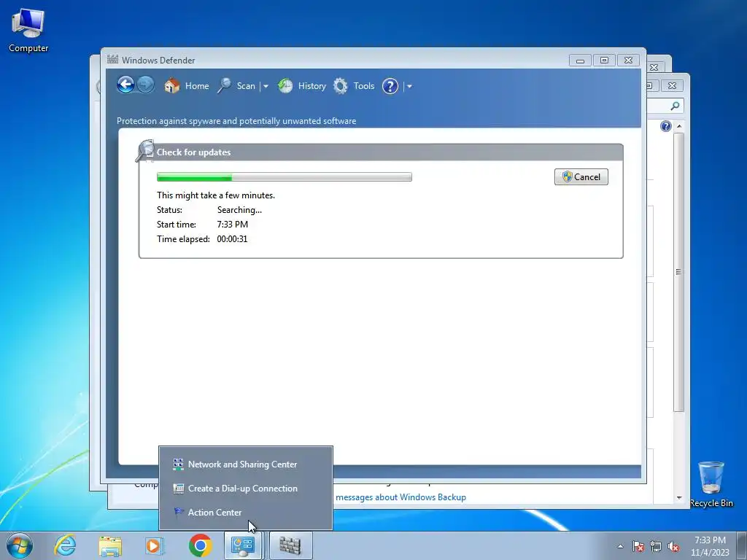Click the help icon in the background window
This screenshot has width=747, height=560.
pos(665,126)
